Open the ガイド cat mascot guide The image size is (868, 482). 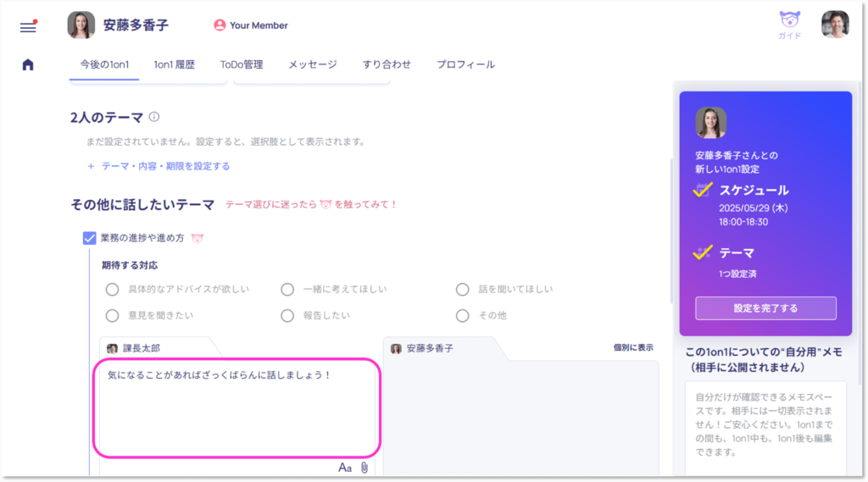click(789, 25)
